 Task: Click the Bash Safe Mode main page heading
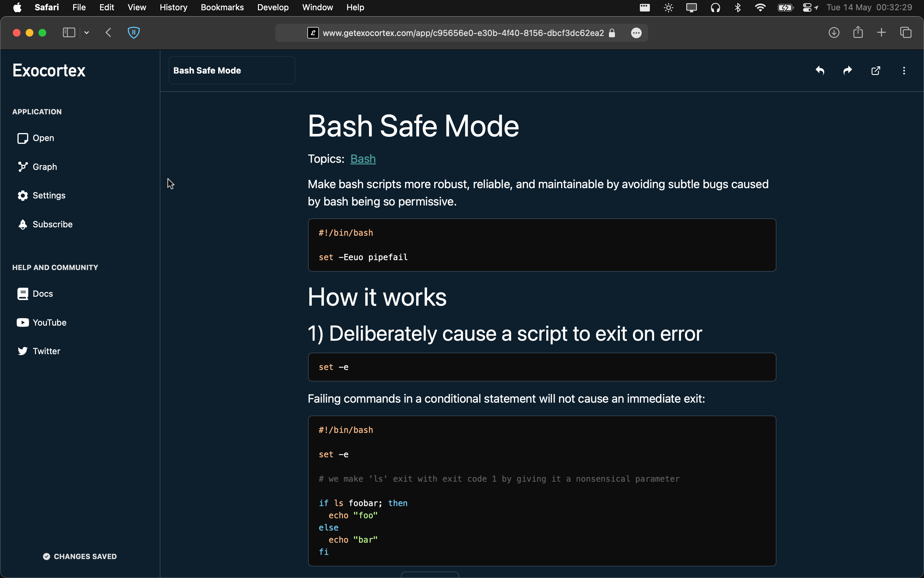point(413,126)
